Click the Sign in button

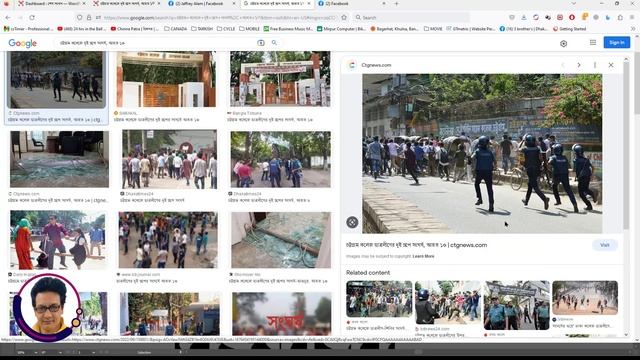[x=617, y=42]
